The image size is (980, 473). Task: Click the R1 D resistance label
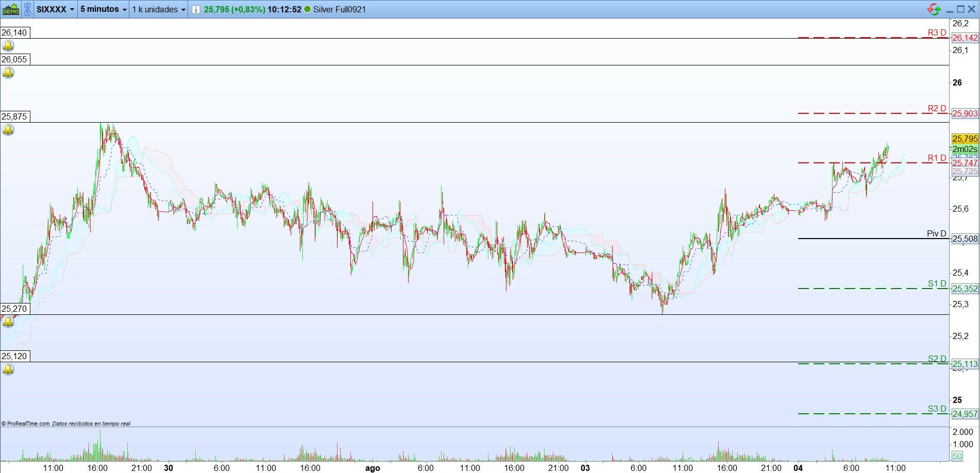click(937, 158)
